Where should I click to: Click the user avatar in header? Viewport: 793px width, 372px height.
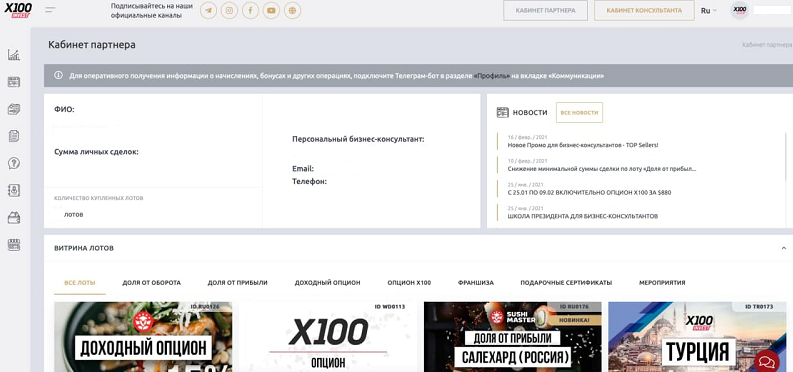739,10
